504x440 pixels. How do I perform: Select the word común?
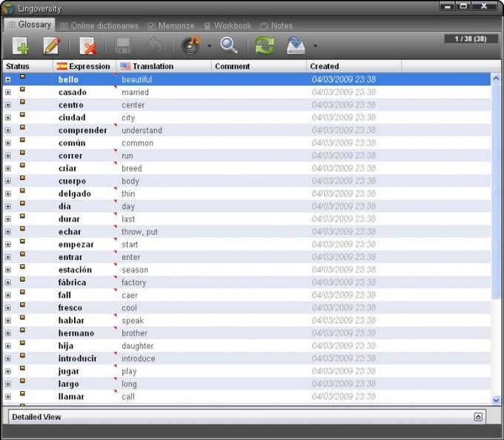(x=72, y=143)
